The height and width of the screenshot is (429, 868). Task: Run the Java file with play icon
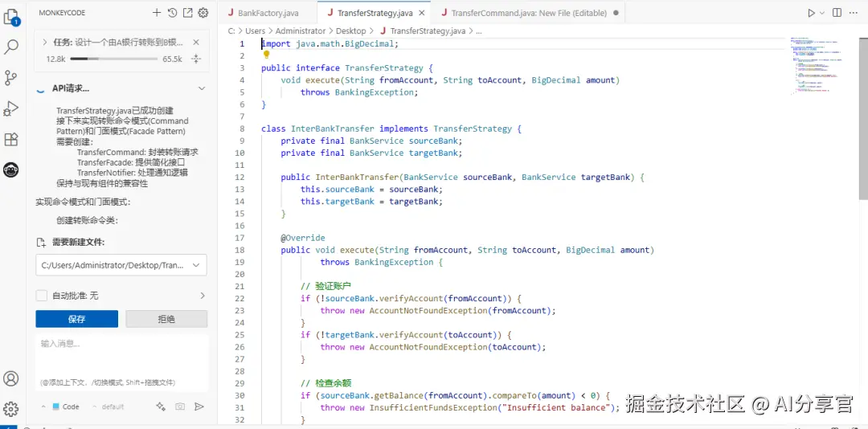(x=811, y=13)
